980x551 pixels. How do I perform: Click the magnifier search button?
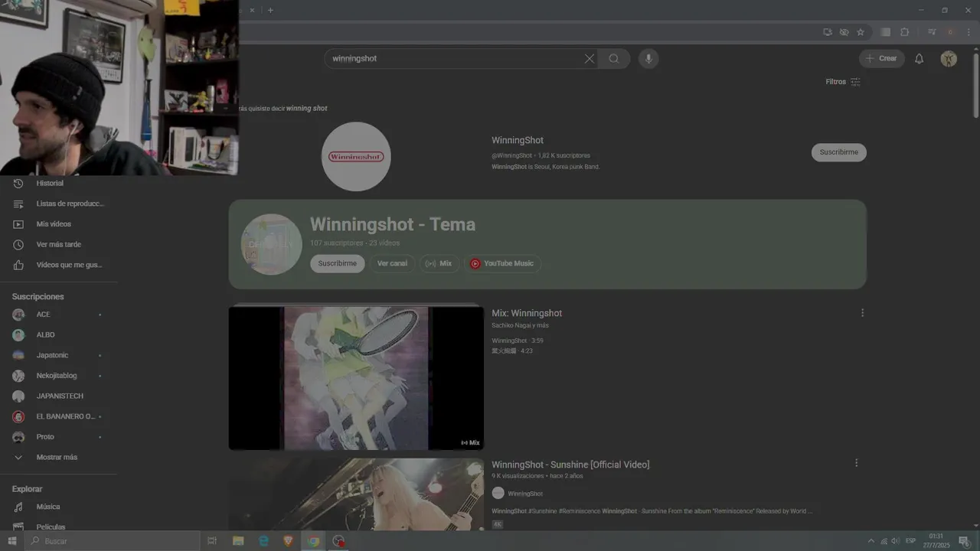pos(614,59)
